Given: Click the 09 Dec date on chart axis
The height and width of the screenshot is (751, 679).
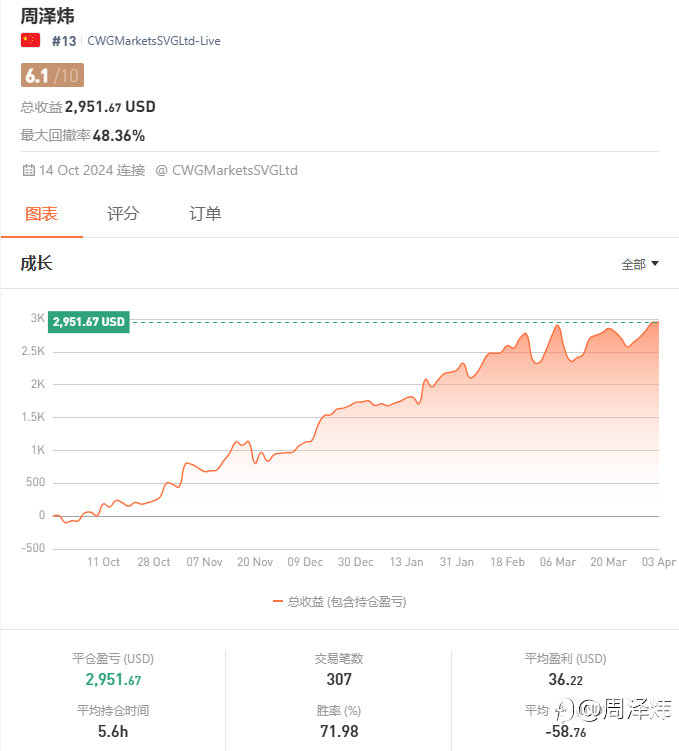Looking at the screenshot, I should pos(305,562).
